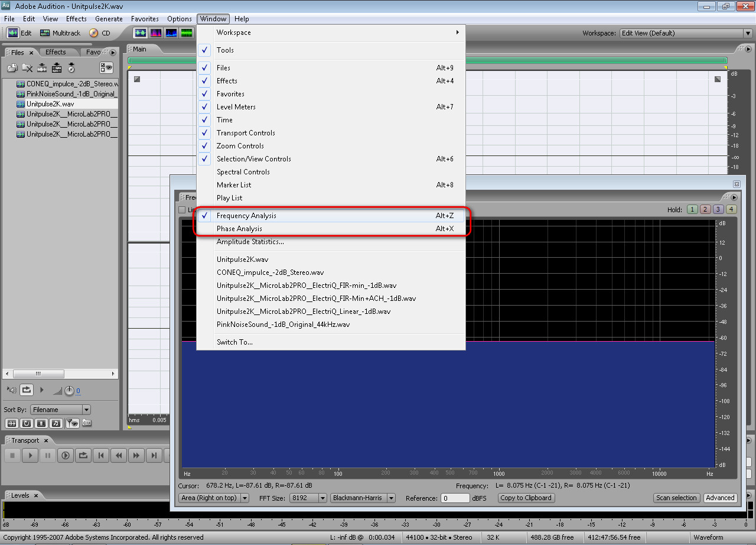The height and width of the screenshot is (545, 756).
Task: Click the Transport Loop play button
Action: click(x=83, y=455)
